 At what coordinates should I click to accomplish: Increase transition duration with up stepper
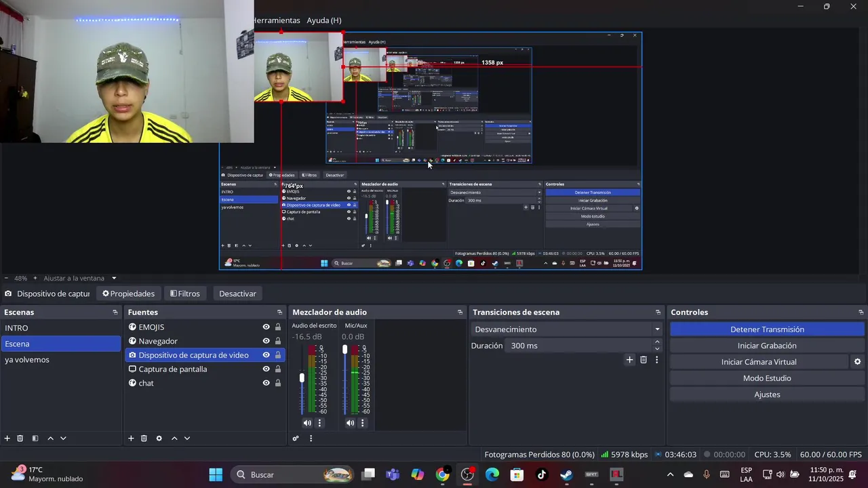[x=657, y=342]
